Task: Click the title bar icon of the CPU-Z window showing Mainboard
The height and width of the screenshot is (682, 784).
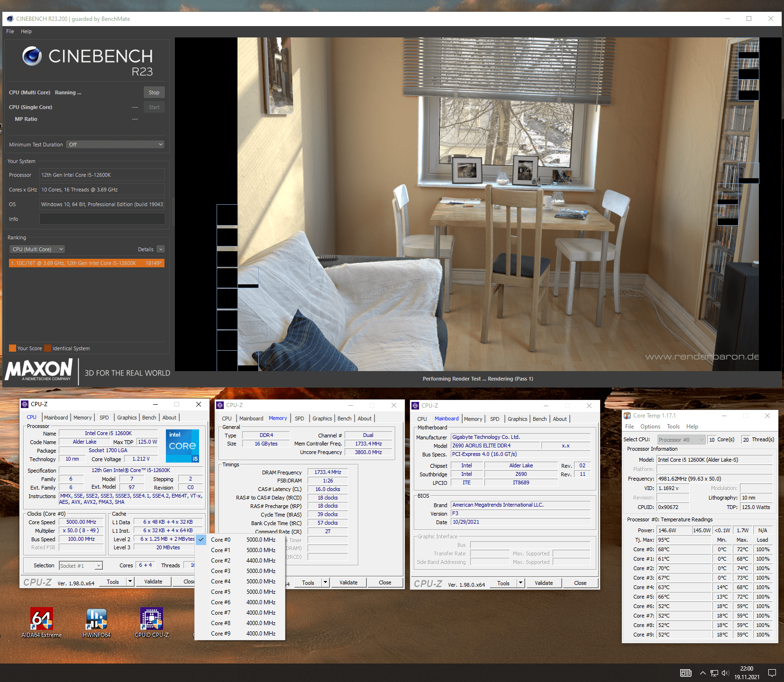Action: [x=415, y=406]
